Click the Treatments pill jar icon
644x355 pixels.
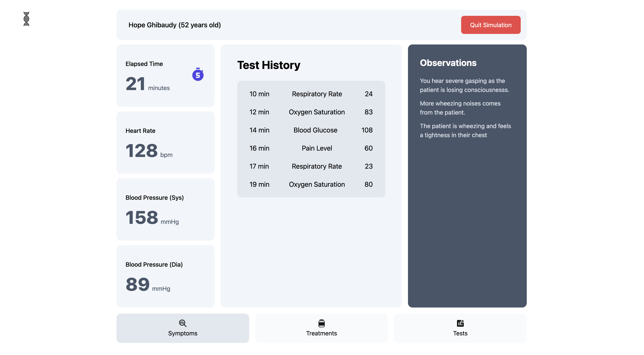click(x=321, y=323)
